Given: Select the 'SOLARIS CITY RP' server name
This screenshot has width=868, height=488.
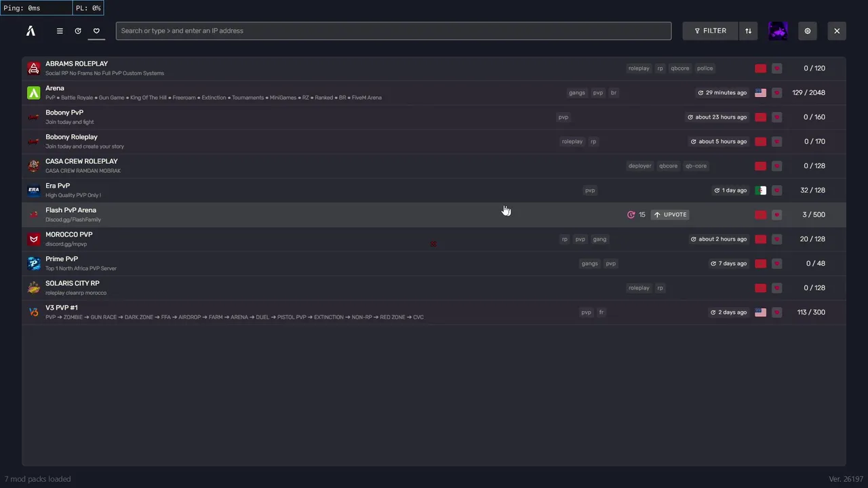Looking at the screenshot, I should tap(73, 283).
